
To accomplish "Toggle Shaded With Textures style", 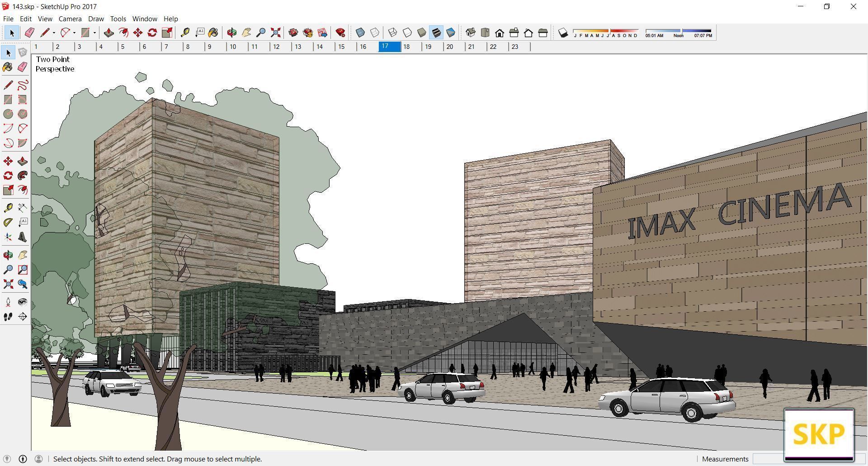I will [x=436, y=33].
